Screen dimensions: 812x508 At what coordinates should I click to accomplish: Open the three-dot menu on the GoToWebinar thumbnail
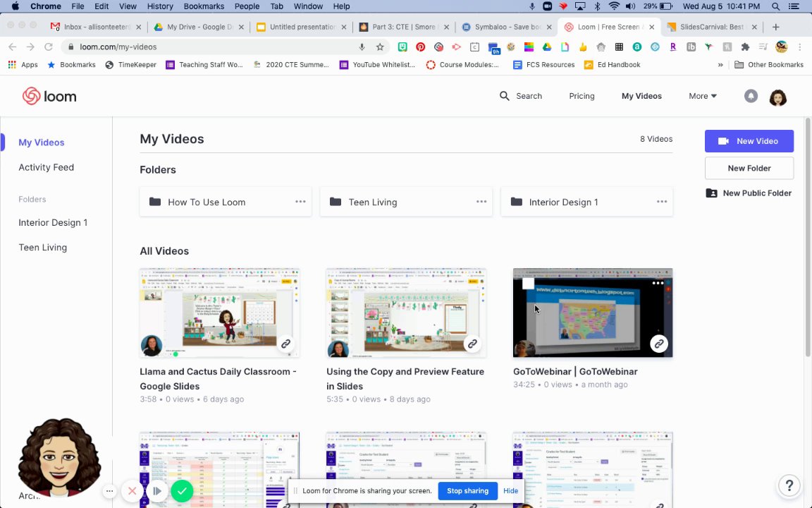click(658, 283)
